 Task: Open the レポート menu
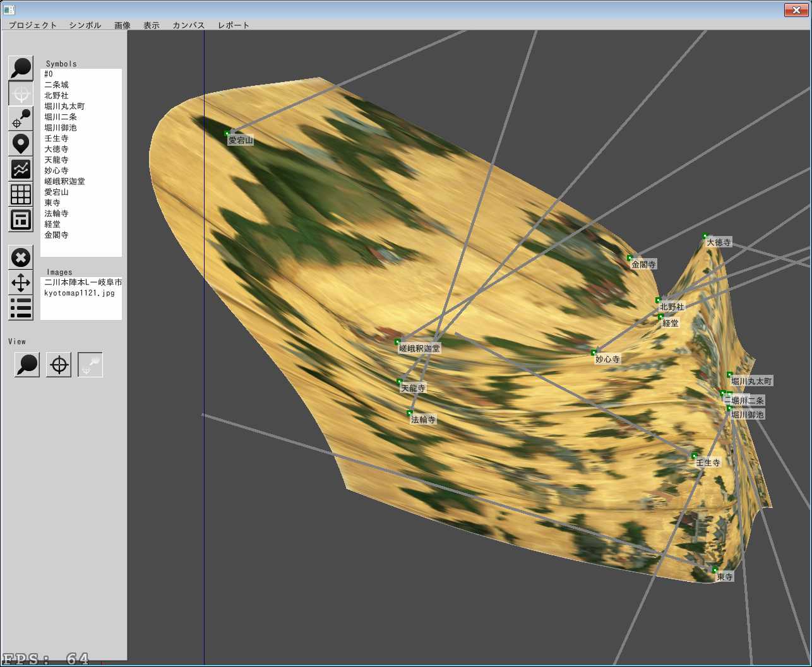[x=234, y=25]
